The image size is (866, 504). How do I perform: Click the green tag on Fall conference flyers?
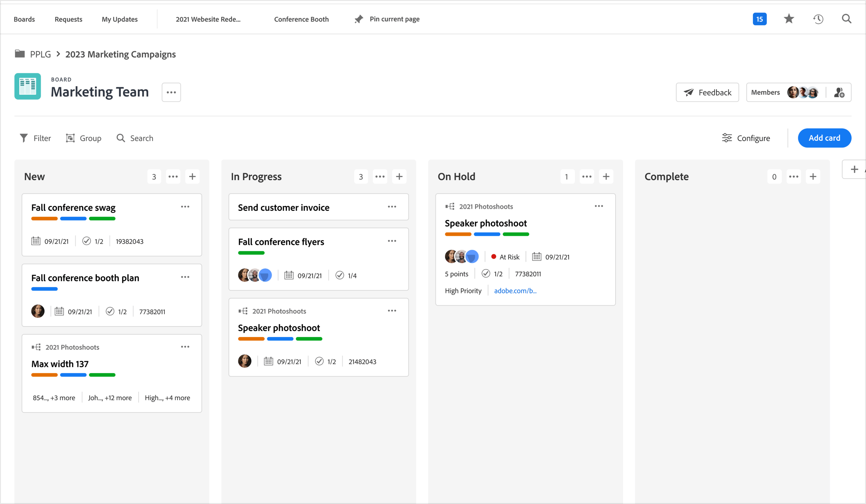coord(251,253)
